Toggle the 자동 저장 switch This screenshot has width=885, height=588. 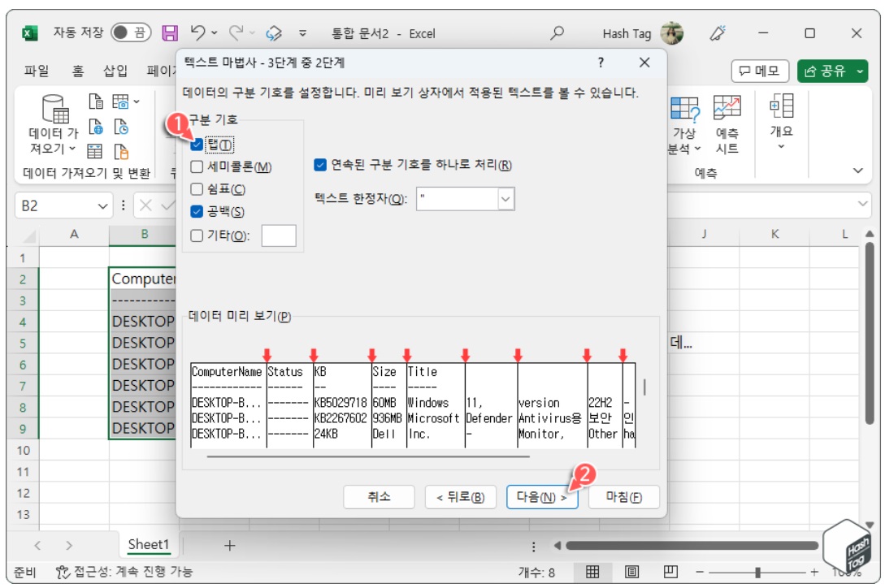pos(130,32)
